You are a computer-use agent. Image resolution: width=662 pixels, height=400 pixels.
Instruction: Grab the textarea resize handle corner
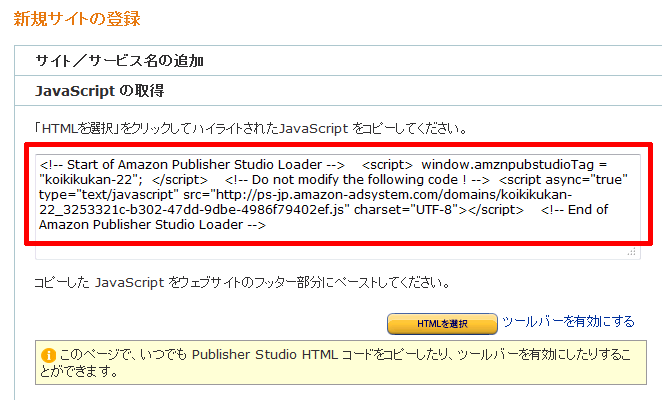(x=632, y=252)
